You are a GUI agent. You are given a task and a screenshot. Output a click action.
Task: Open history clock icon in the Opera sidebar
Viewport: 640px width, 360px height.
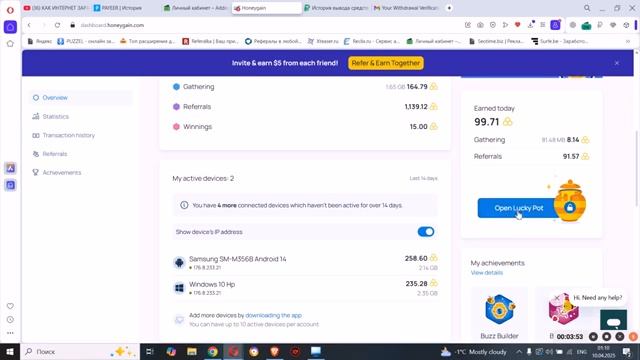[x=10, y=320]
